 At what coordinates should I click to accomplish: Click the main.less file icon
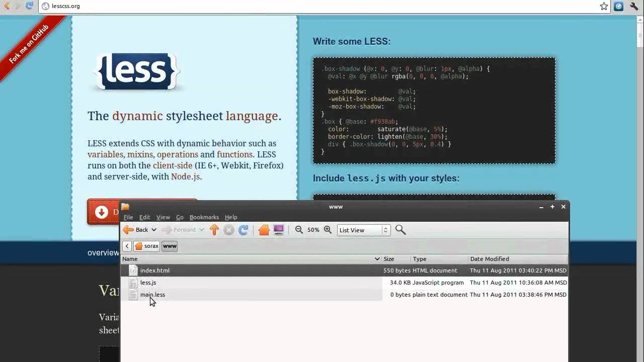tap(133, 295)
